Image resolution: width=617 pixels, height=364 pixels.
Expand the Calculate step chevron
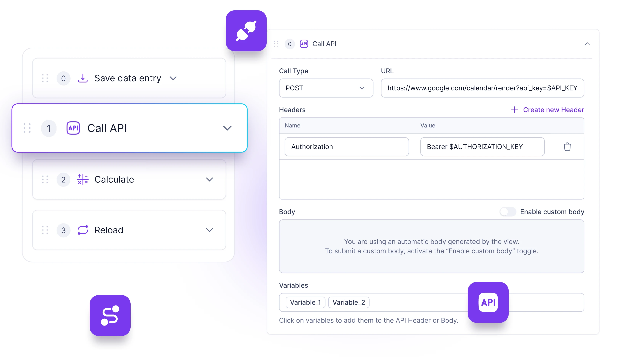[x=209, y=179]
